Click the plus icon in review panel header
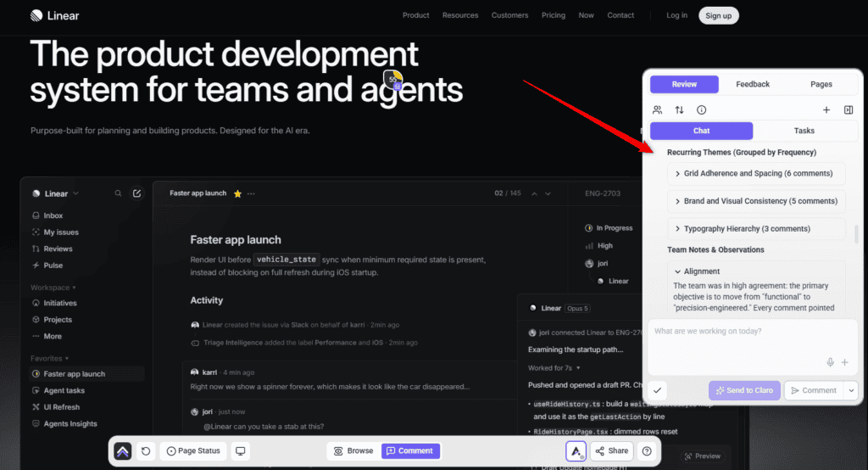The image size is (868, 470). click(826, 109)
